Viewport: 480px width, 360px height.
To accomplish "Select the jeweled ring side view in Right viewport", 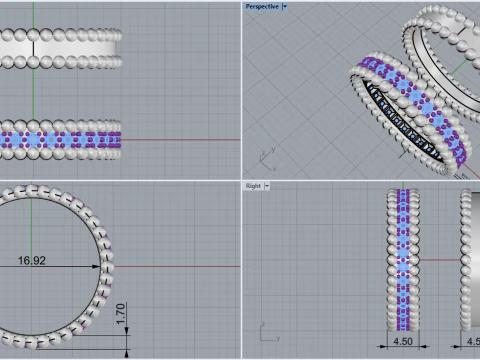I will pos(403,260).
